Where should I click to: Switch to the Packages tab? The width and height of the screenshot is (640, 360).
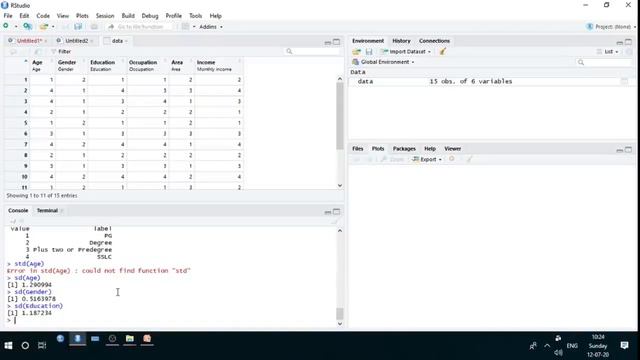tap(404, 149)
